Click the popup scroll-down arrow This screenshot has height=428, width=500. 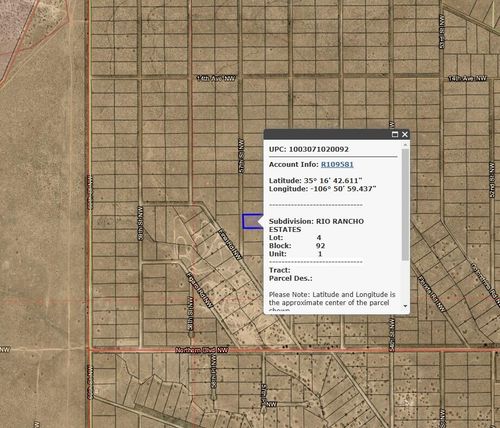tap(405, 306)
